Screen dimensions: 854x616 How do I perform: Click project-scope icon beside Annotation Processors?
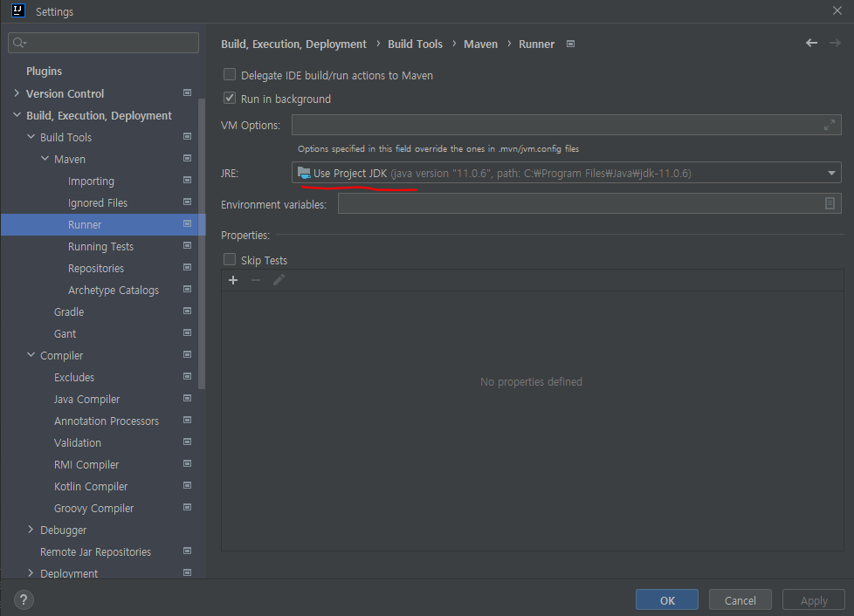[x=187, y=420]
